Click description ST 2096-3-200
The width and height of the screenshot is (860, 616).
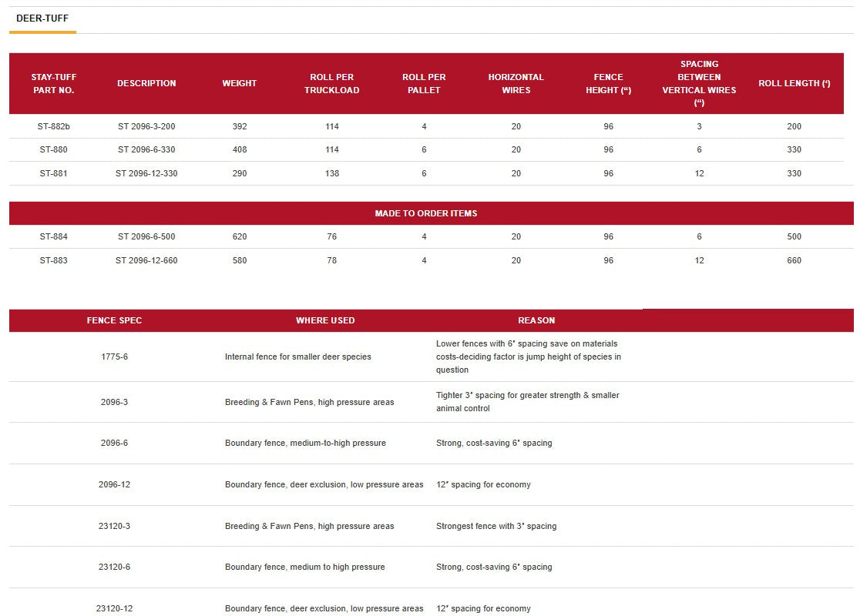coord(146,126)
